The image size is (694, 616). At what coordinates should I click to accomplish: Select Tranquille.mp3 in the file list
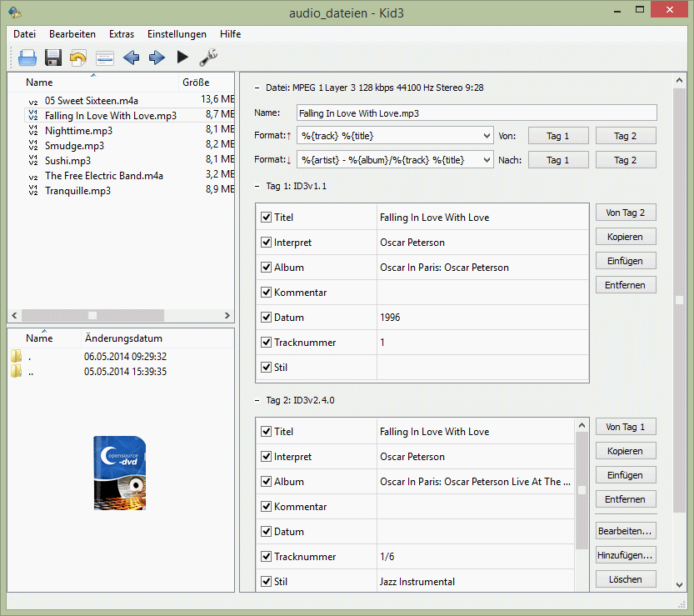(77, 191)
